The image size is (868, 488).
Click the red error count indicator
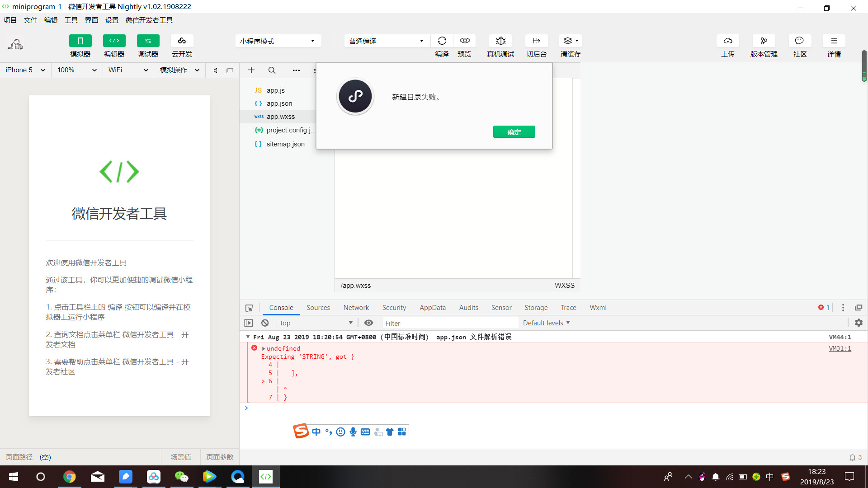(824, 307)
